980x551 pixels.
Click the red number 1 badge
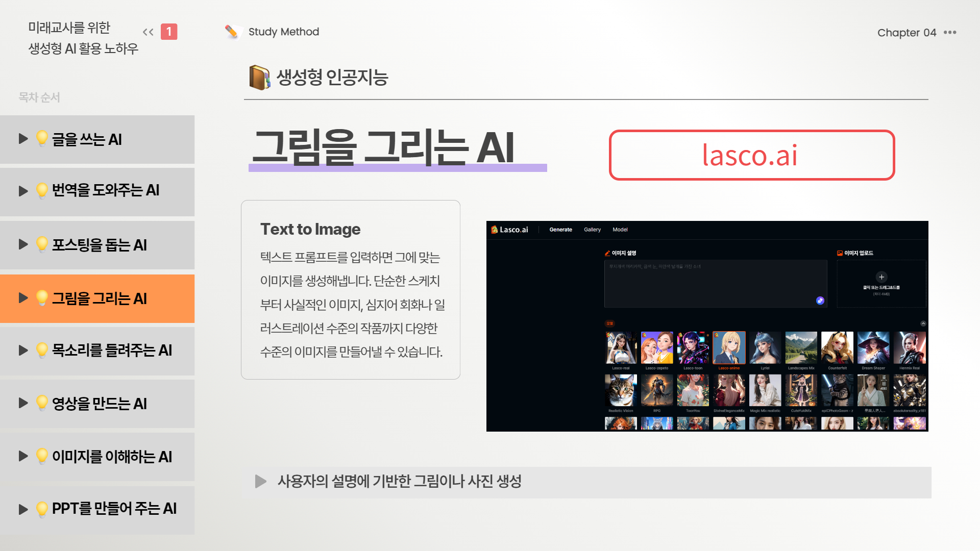pos(169,32)
